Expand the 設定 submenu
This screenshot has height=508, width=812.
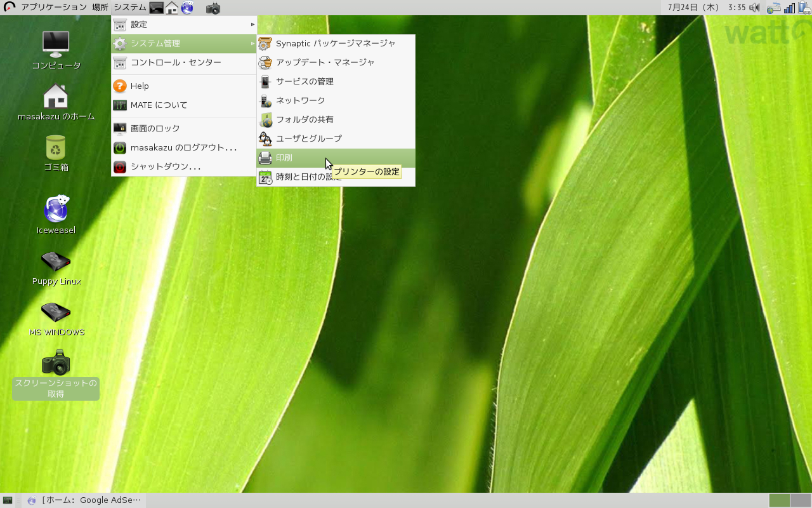[184, 25]
